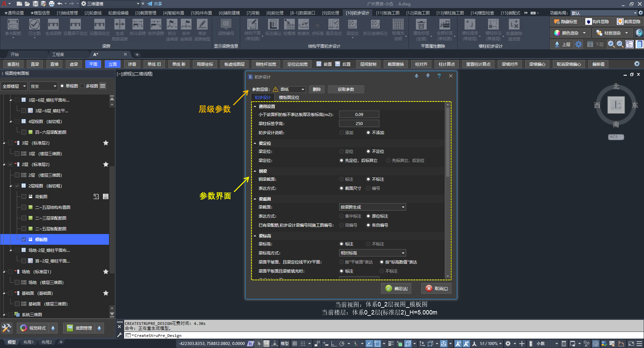The width and height of the screenshot is (644, 348).
Task: Click the 属性标签 delete icon
Action: coord(421,24)
